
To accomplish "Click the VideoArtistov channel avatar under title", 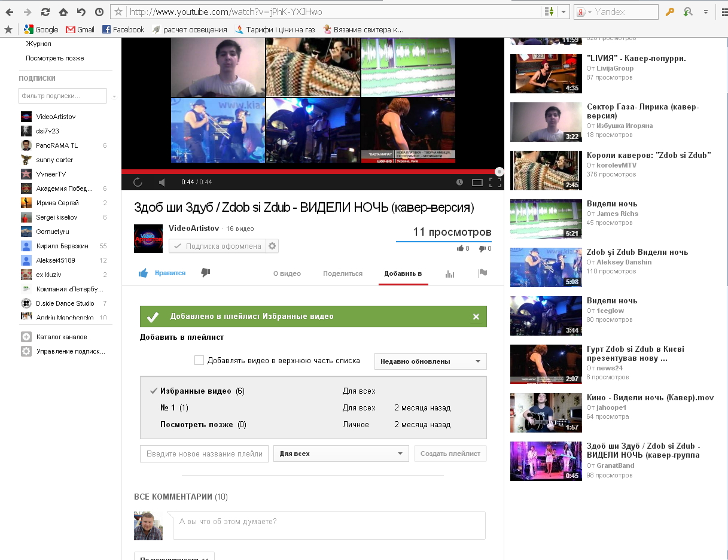I will click(x=148, y=239).
